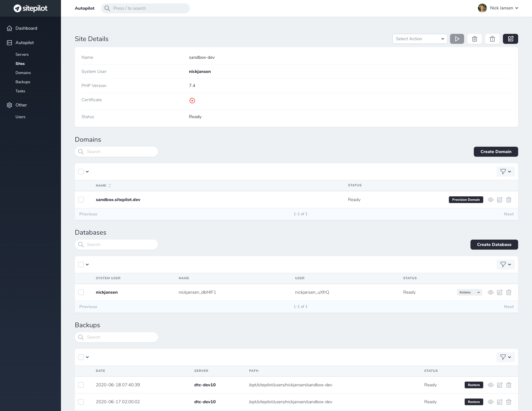Delete the sandbox.sitepilot.dev domain
Screen dimensions: 532x411
[x=509, y=200]
